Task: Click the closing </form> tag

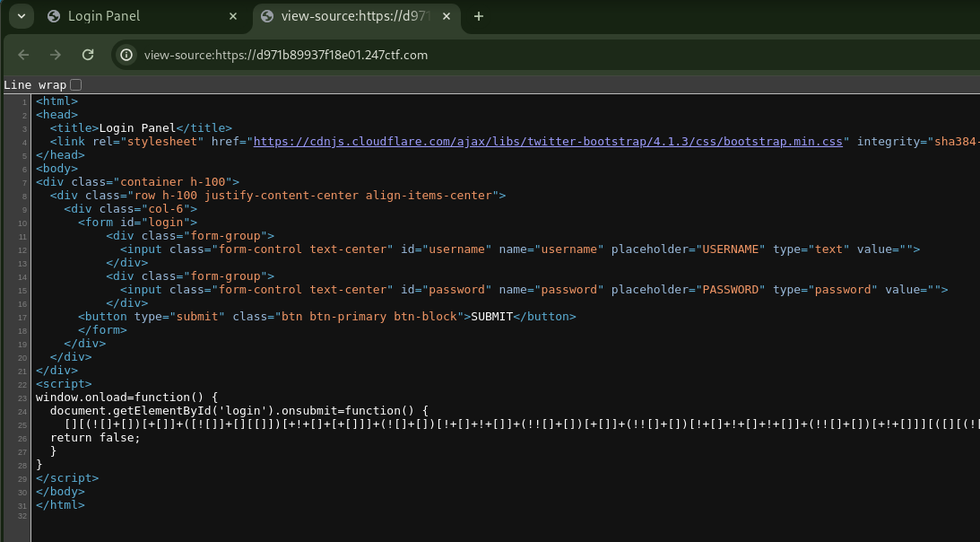Action: click(102, 330)
